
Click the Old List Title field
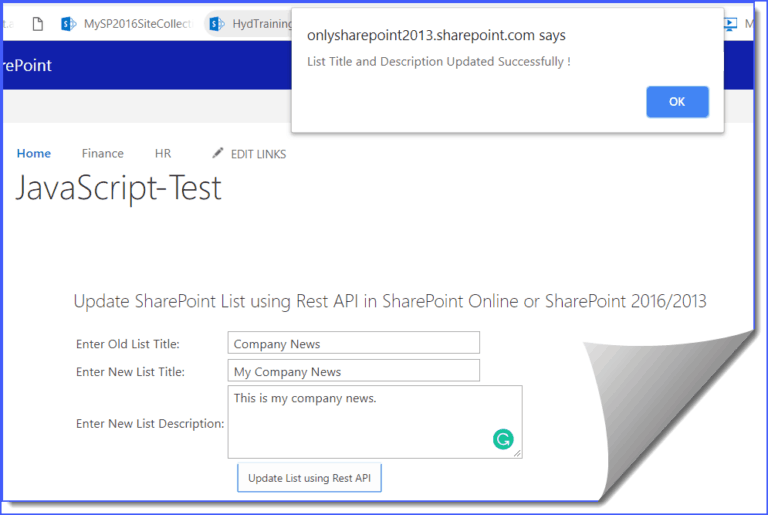pyautogui.click(x=353, y=343)
